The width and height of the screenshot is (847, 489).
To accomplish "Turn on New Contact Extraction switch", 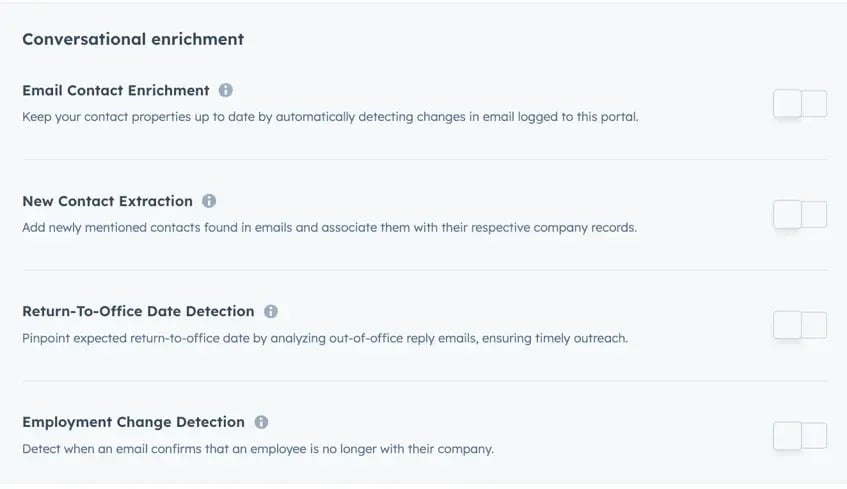I will tap(799, 214).
